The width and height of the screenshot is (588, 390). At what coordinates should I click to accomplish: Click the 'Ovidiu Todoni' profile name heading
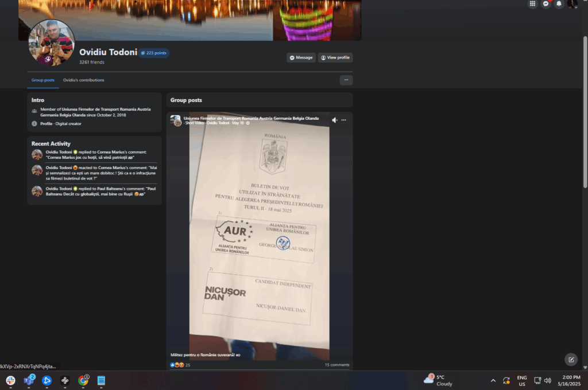(x=108, y=52)
